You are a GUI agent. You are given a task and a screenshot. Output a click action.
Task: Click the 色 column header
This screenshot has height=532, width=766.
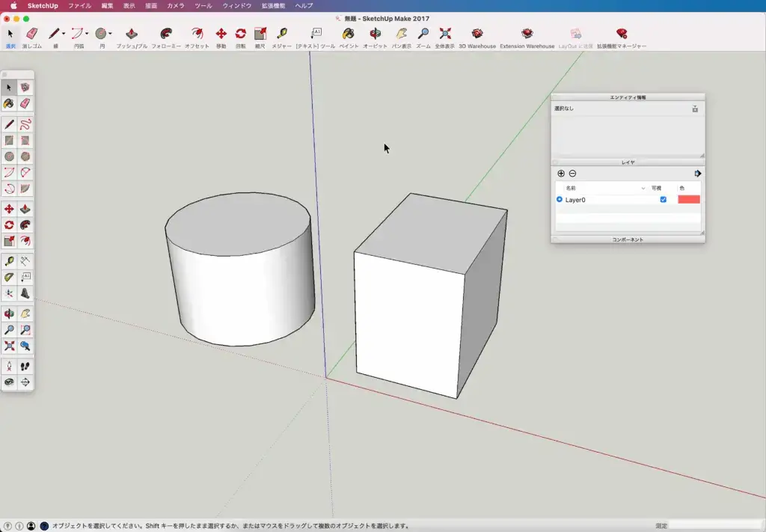coord(682,188)
